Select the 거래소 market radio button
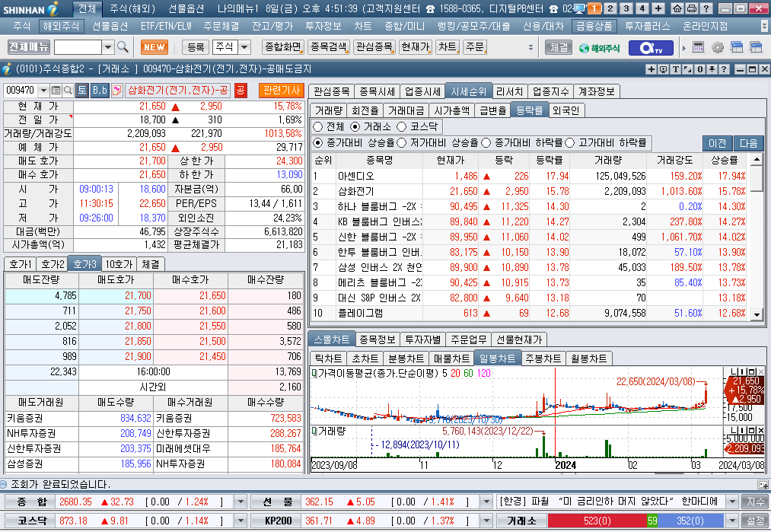Viewport: 771px width, 532px height. coord(355,127)
